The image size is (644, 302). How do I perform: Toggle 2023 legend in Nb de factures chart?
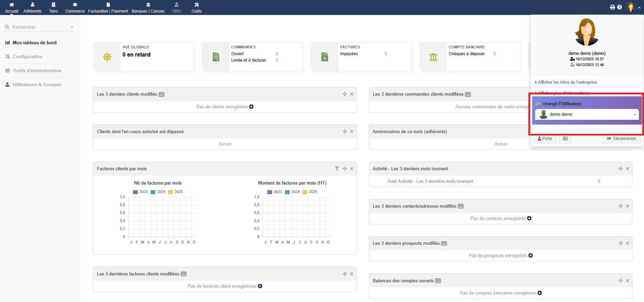pyautogui.click(x=140, y=192)
